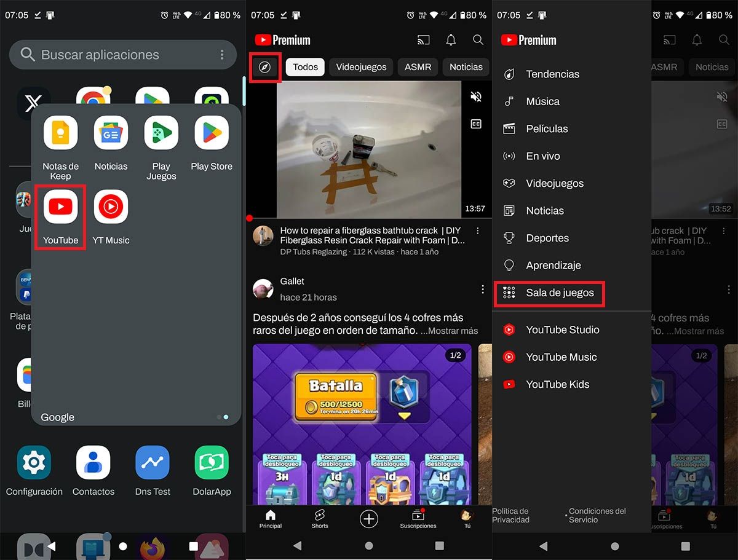Open "How to repair a fiberglass bathtub crack" title
This screenshot has width=738, height=560.
(x=372, y=235)
